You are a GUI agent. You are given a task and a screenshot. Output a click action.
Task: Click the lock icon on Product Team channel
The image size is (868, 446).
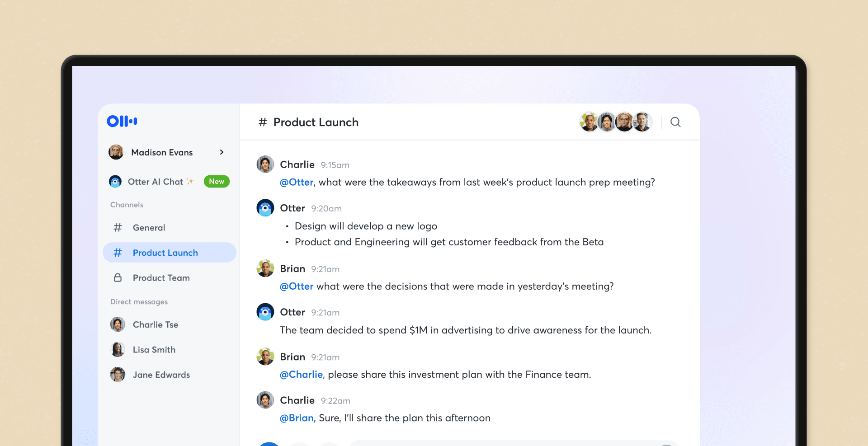click(x=117, y=277)
